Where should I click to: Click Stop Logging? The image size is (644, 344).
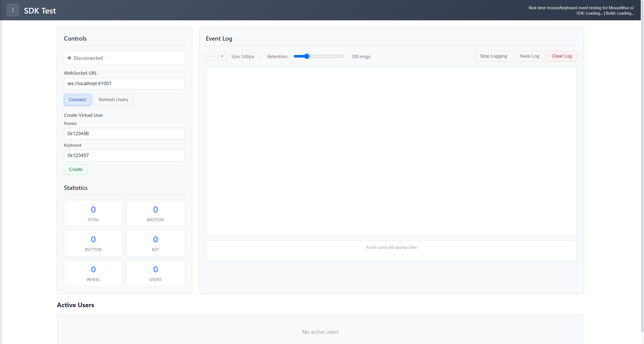493,56
